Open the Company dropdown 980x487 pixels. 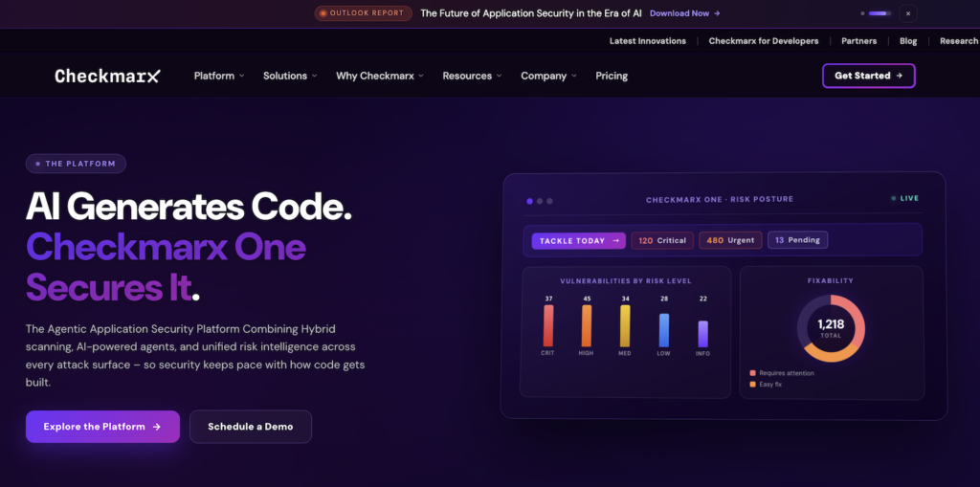coord(548,76)
